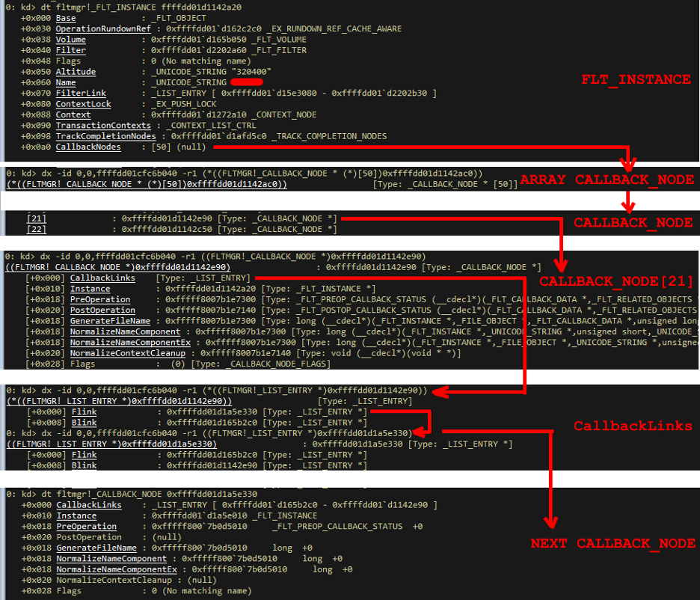Click the (*((FLTMGR!_LIST_ENTRY *)0xffffdd01d1142e90)) expression link
The image size is (700, 600).
click(x=119, y=401)
